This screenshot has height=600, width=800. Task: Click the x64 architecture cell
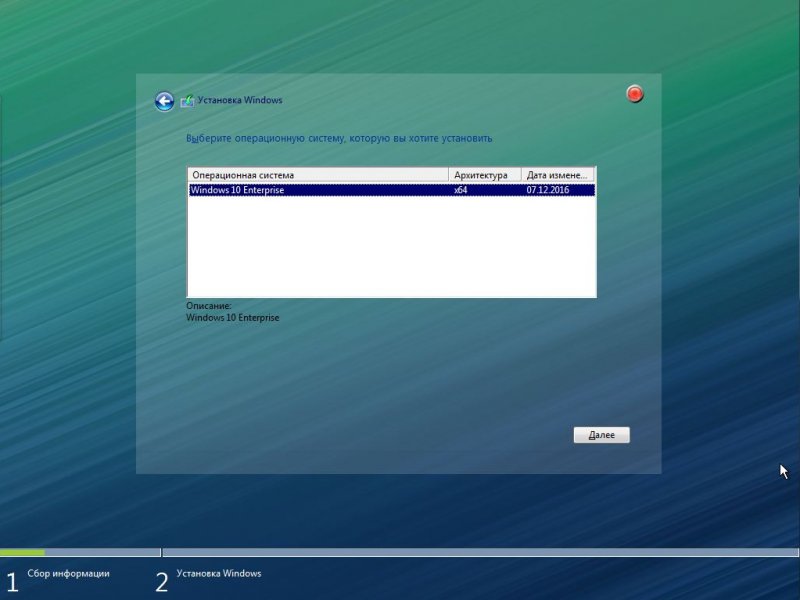[x=461, y=190]
